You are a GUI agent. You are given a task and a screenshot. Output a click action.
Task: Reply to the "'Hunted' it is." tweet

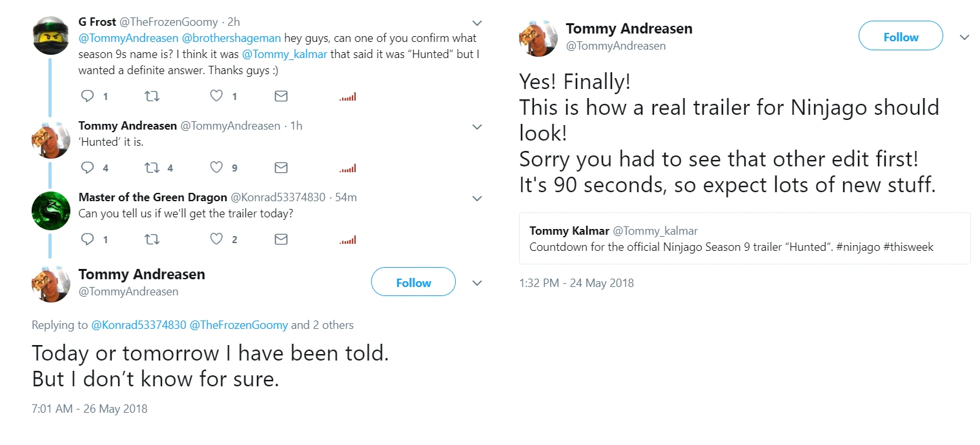click(x=88, y=168)
